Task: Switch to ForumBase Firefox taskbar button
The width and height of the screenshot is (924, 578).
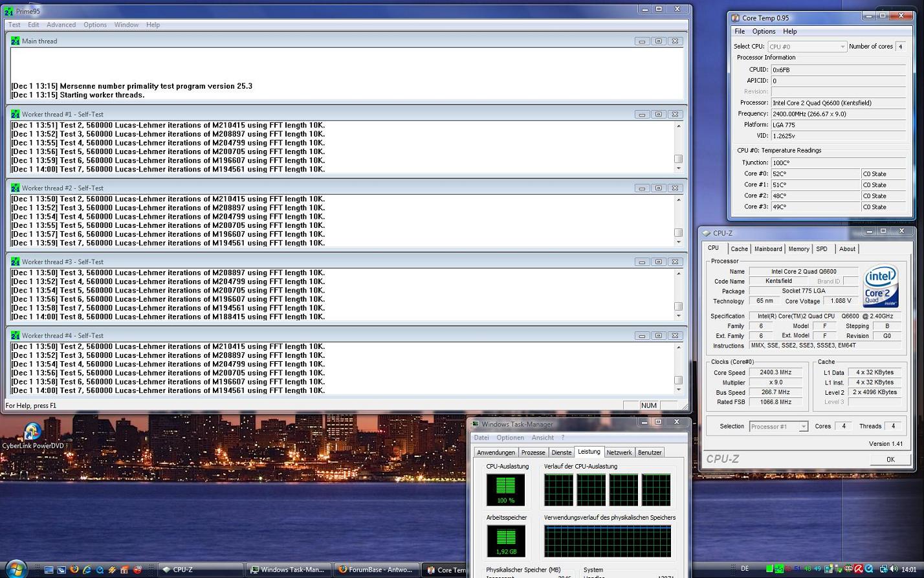Action: [x=377, y=570]
